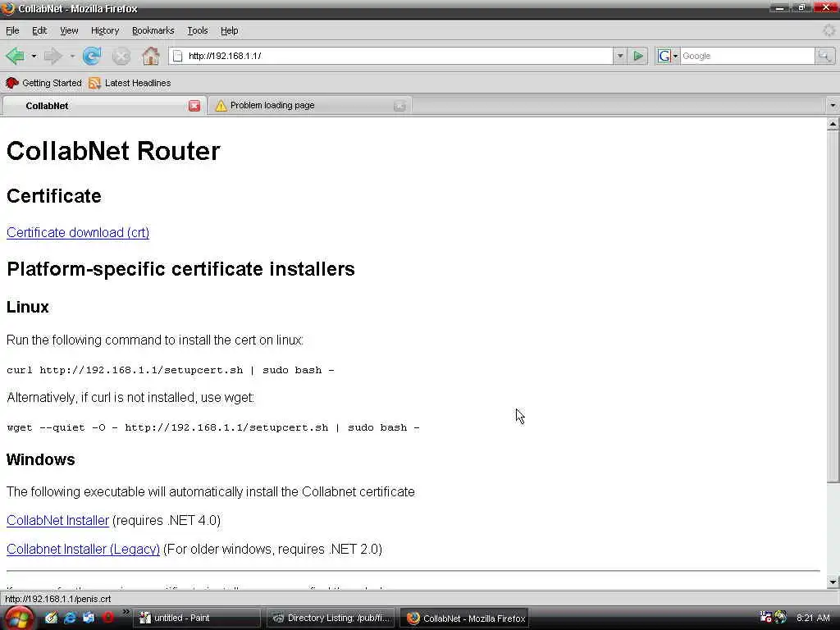Expand the quick launch overflow chevron
840x630 pixels.
pyautogui.click(x=126, y=612)
